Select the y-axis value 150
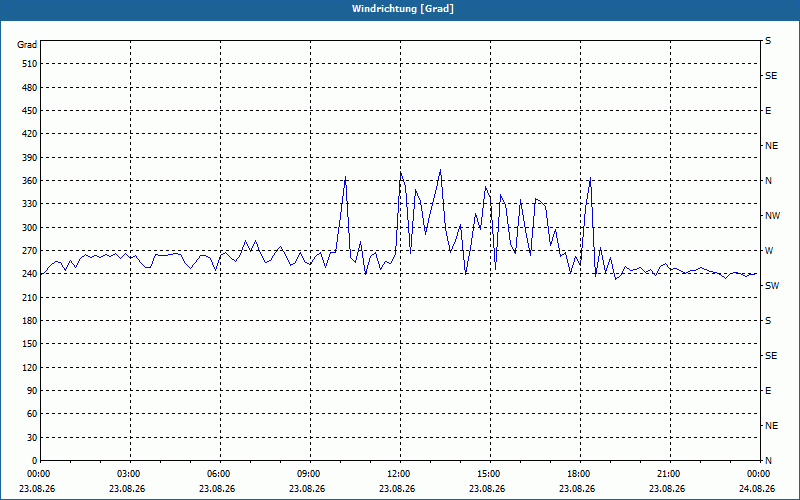The width and height of the screenshot is (800, 500). (30, 344)
